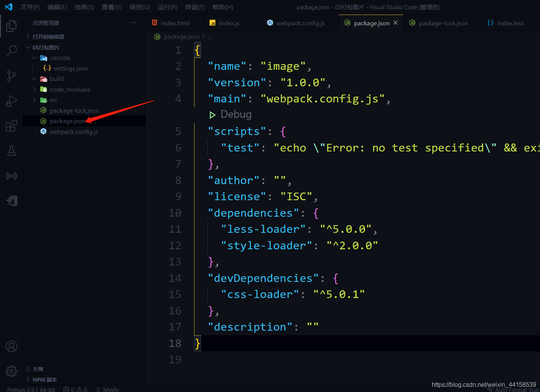The height and width of the screenshot is (392, 540).
Task: Click the "devDependencies" key text
Action: 263,278
